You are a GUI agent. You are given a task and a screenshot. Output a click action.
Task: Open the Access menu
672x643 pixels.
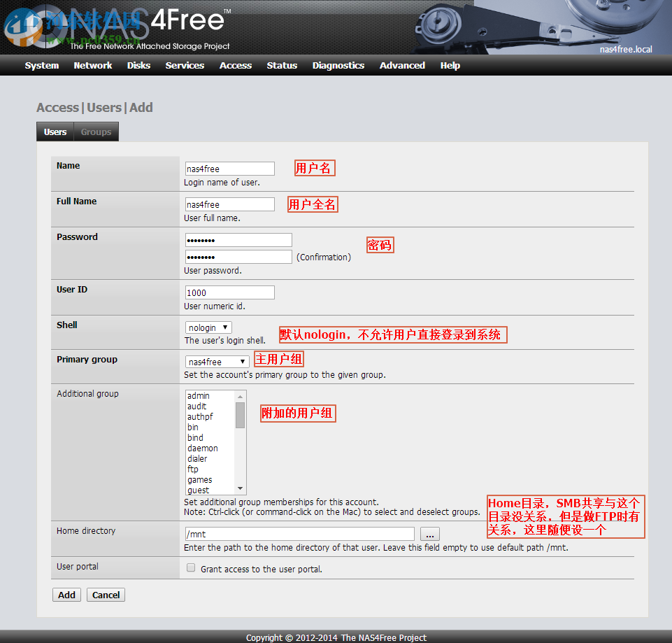[235, 65]
